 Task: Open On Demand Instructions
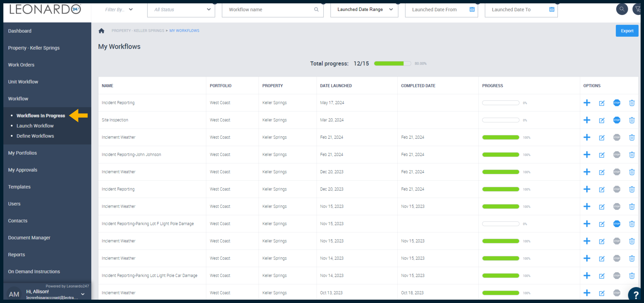[x=34, y=272]
